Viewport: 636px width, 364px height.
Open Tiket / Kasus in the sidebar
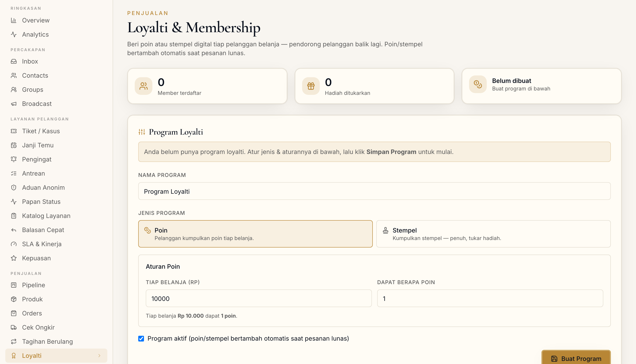pyautogui.click(x=56, y=131)
